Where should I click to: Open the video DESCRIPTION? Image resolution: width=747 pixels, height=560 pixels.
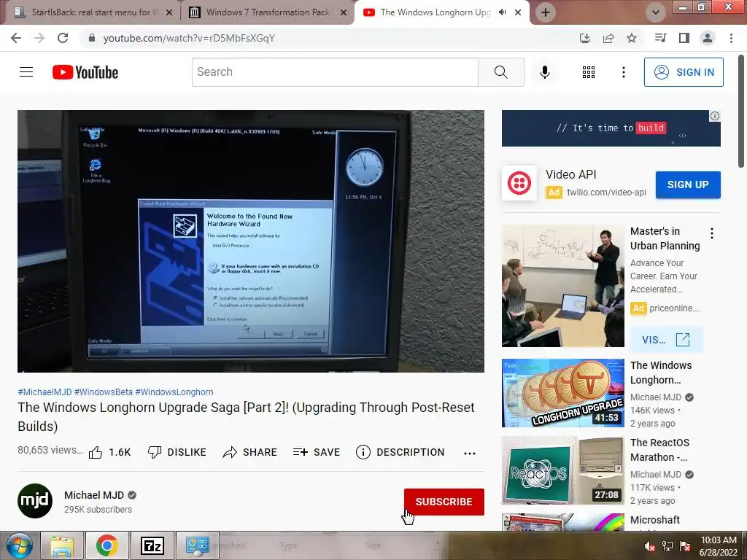tap(400, 452)
